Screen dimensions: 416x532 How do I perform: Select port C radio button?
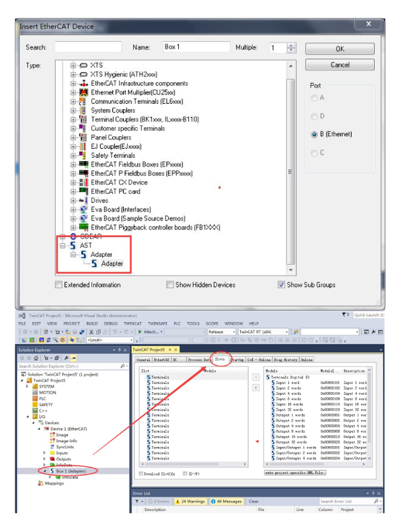pos(314,153)
